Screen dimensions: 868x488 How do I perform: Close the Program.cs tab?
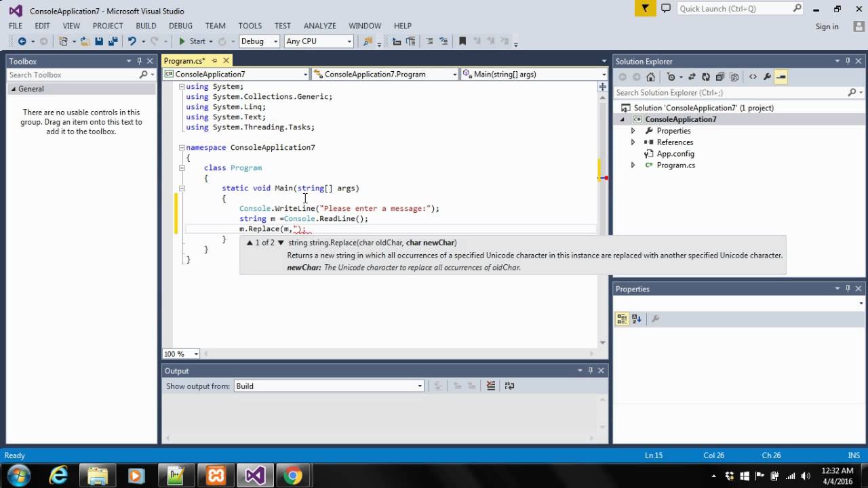pos(226,61)
